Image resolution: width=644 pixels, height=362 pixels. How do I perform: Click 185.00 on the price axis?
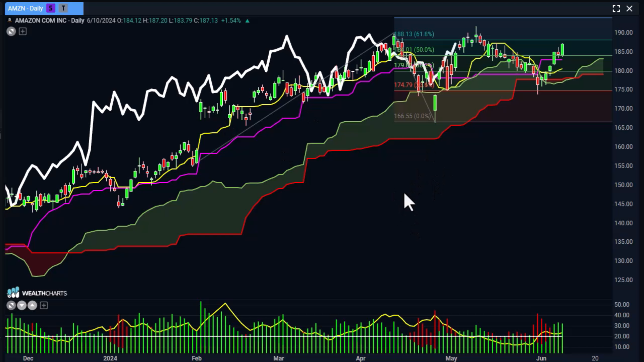coord(624,52)
